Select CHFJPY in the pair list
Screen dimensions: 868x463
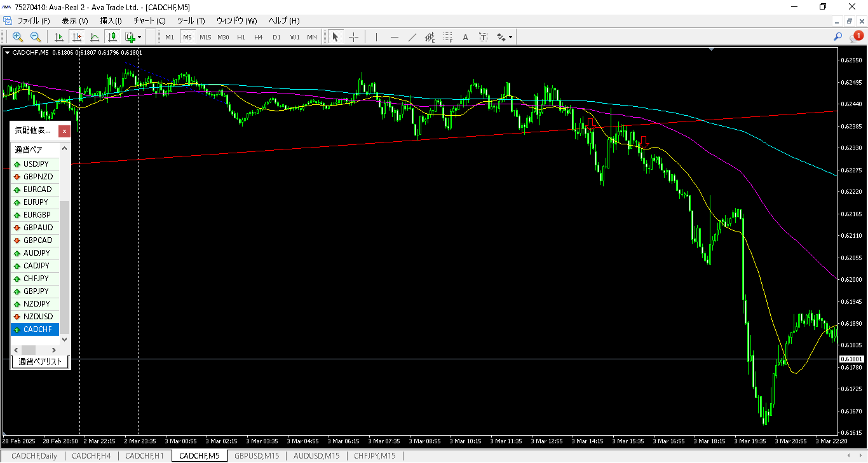[36, 279]
